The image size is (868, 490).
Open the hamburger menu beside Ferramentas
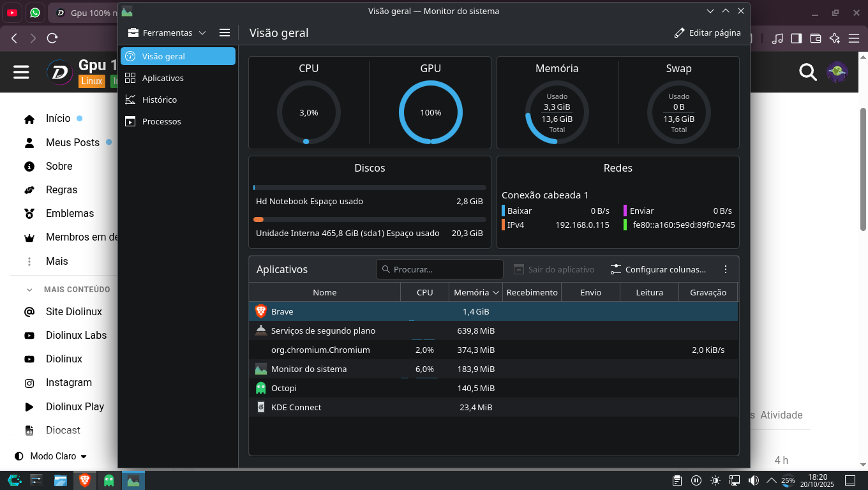tap(224, 33)
